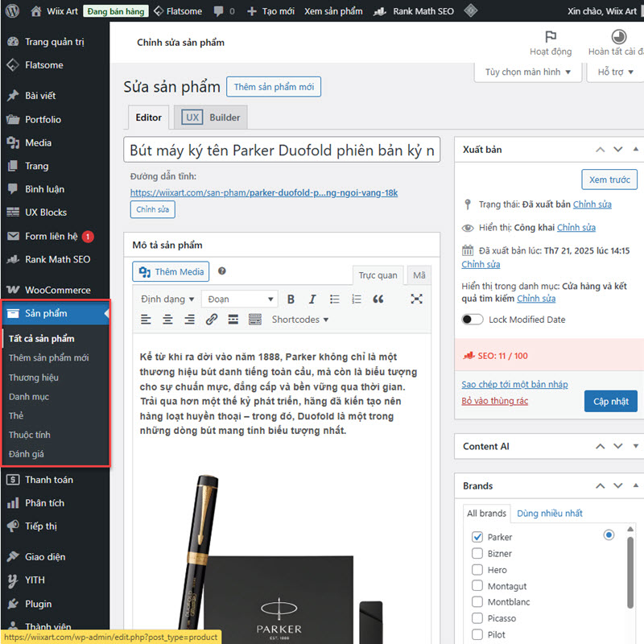Switch to UX Builder tab
This screenshot has width=644, height=644.
tap(211, 118)
